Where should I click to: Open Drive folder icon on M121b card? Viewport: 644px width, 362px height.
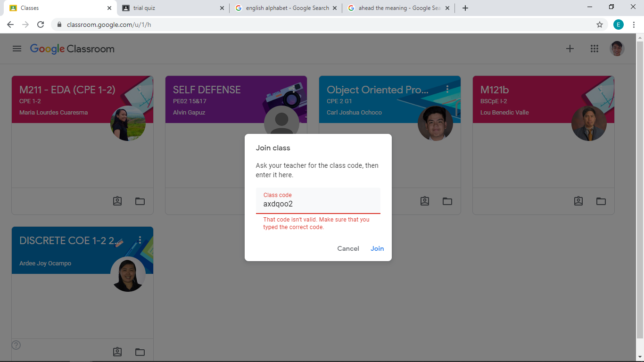(x=601, y=201)
